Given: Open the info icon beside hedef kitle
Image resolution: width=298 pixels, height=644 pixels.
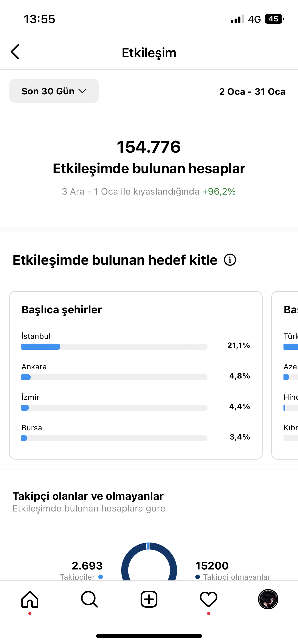Looking at the screenshot, I should 230,260.
